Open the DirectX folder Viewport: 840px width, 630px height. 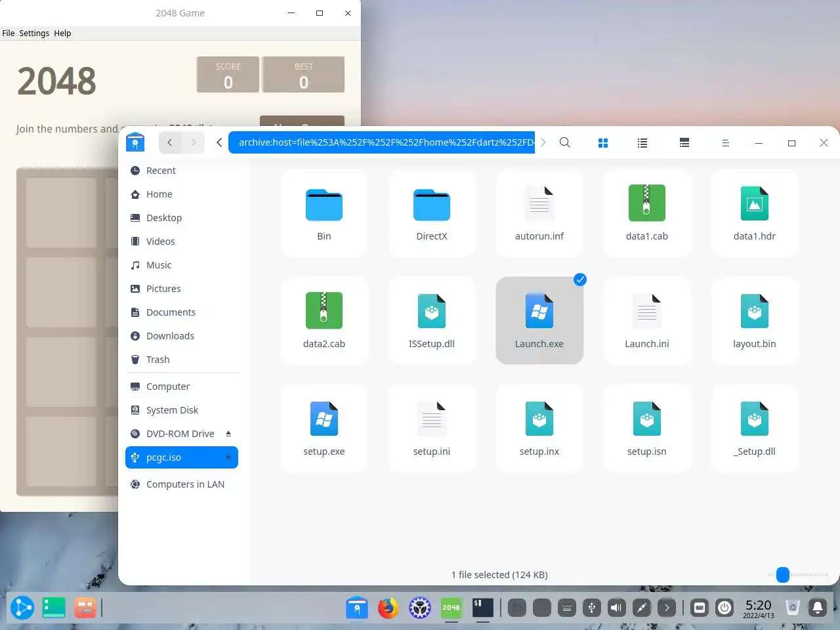pyautogui.click(x=432, y=213)
